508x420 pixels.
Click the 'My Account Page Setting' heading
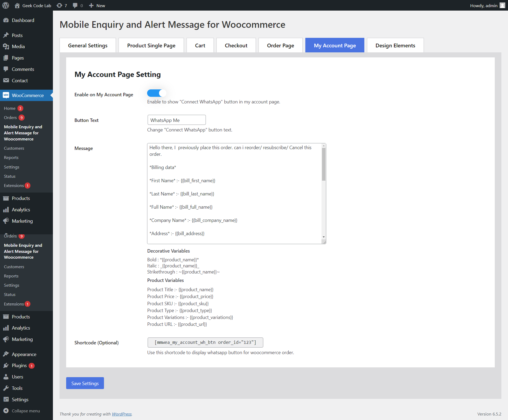pyautogui.click(x=117, y=75)
